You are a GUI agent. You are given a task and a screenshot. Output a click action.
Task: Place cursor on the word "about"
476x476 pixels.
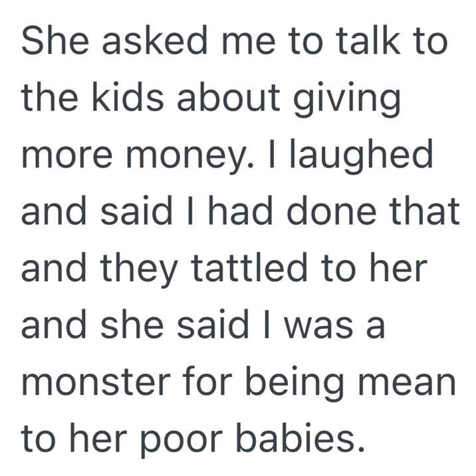point(225,100)
